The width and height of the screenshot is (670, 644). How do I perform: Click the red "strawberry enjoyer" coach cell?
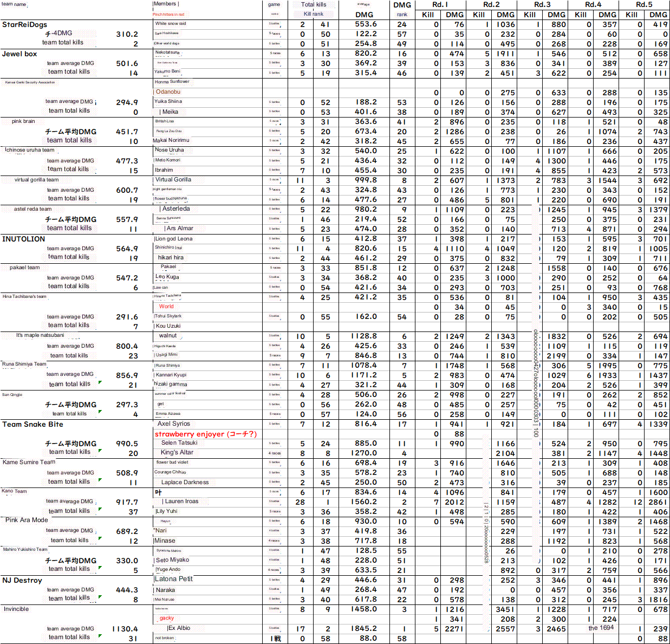point(206,434)
